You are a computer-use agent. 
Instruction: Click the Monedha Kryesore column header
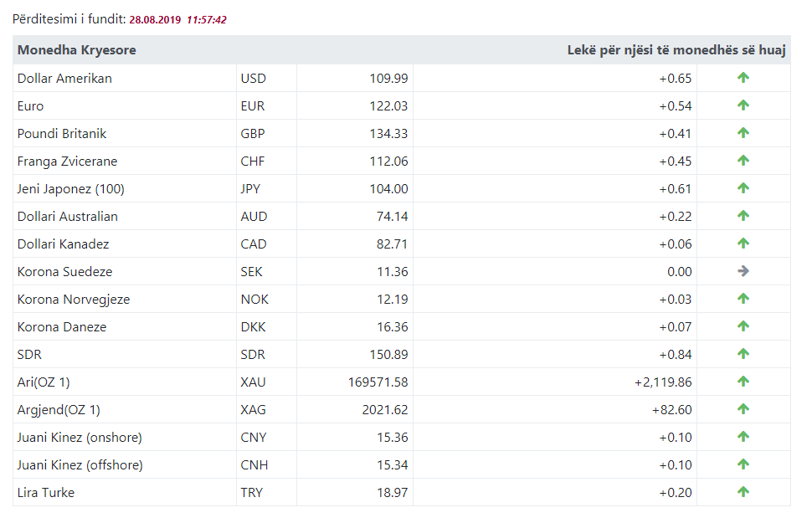point(76,50)
